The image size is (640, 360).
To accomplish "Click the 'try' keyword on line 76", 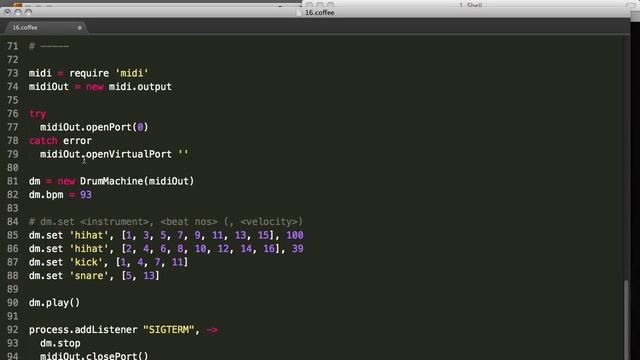I will pyautogui.click(x=38, y=113).
